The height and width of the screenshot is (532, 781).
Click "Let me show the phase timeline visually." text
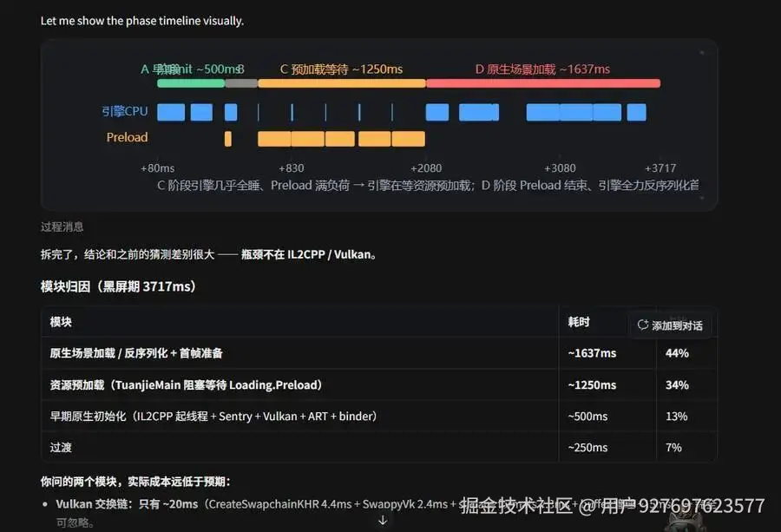click(142, 21)
